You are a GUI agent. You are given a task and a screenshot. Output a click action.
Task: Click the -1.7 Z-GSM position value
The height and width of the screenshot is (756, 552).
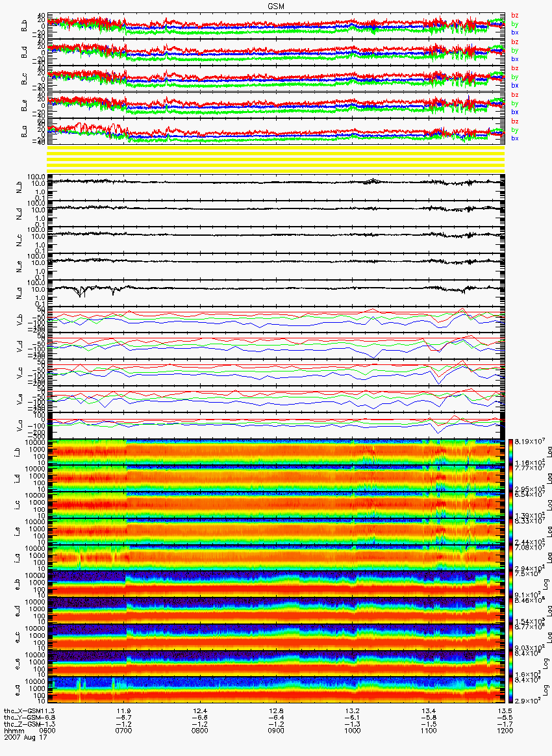pyautogui.click(x=504, y=724)
